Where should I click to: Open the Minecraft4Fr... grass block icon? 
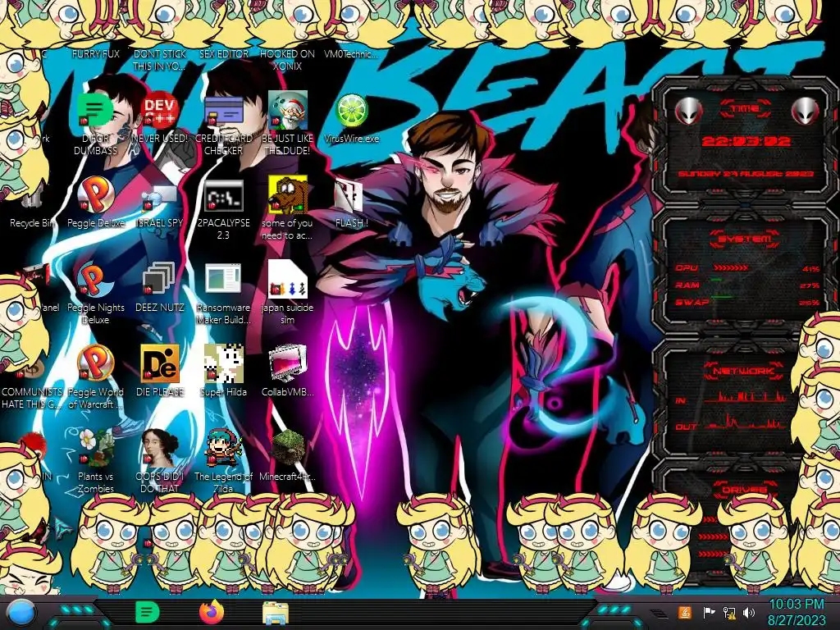tap(287, 448)
